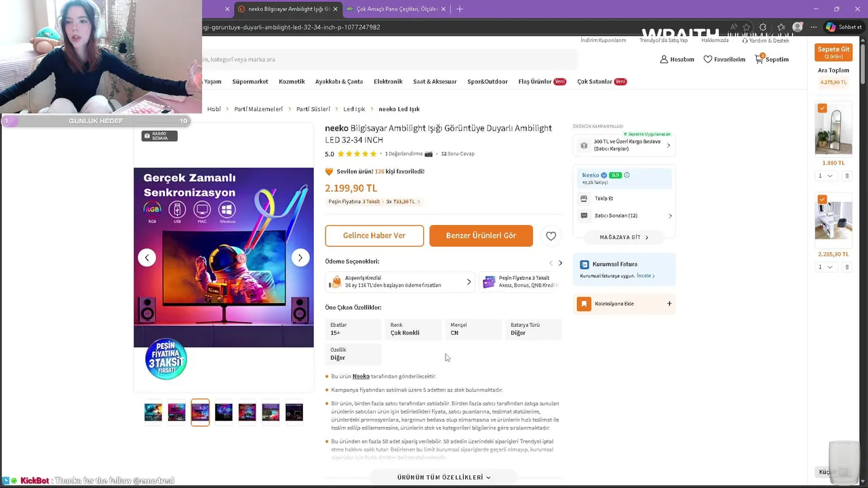Open Trendyol'da Satış Yap link
The width and height of the screenshot is (868, 488).
click(664, 41)
